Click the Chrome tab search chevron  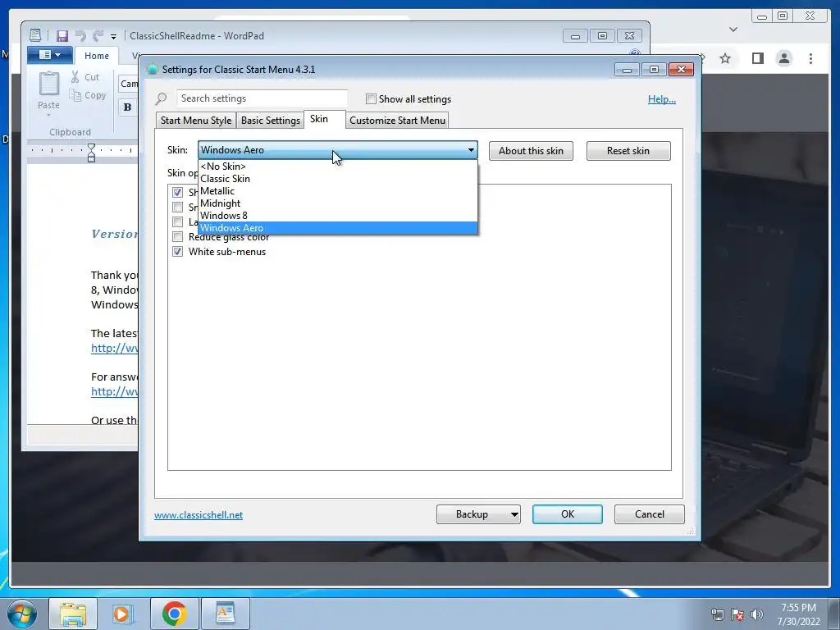click(x=733, y=30)
